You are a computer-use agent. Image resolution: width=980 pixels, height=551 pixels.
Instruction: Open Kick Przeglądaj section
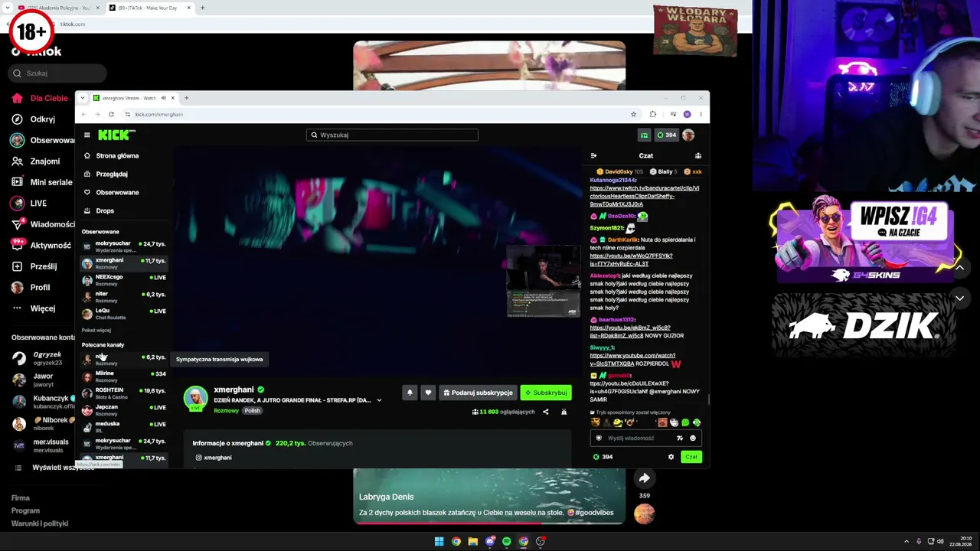click(x=112, y=174)
